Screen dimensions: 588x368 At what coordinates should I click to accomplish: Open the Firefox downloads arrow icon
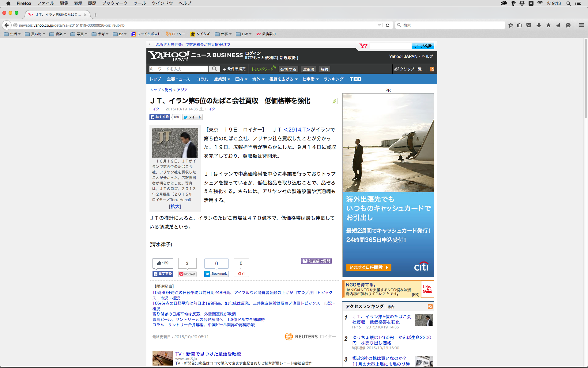[x=539, y=25]
